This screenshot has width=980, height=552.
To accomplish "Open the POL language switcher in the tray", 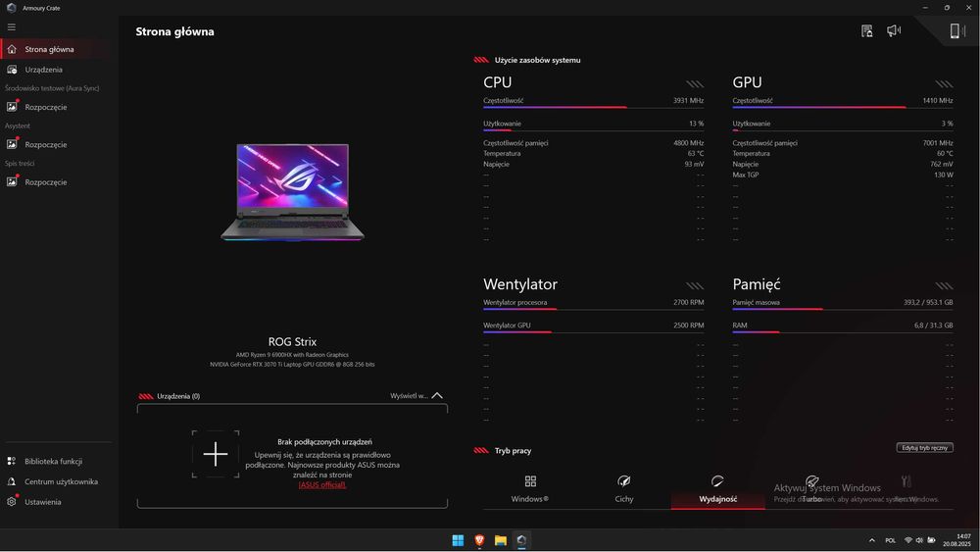I will tap(890, 540).
